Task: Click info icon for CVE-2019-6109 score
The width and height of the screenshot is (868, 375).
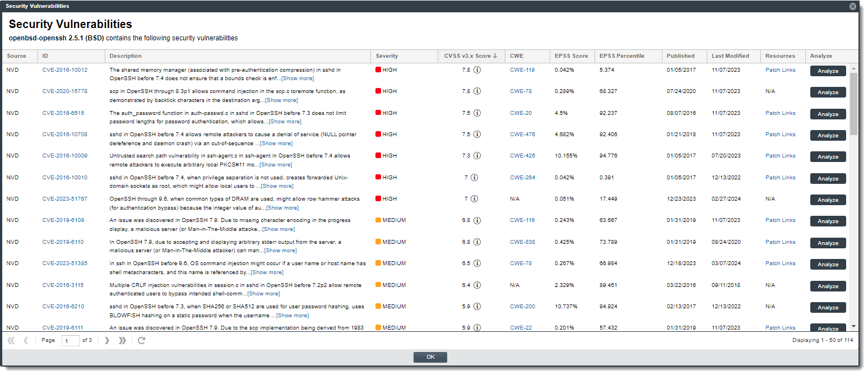Action: tap(477, 220)
